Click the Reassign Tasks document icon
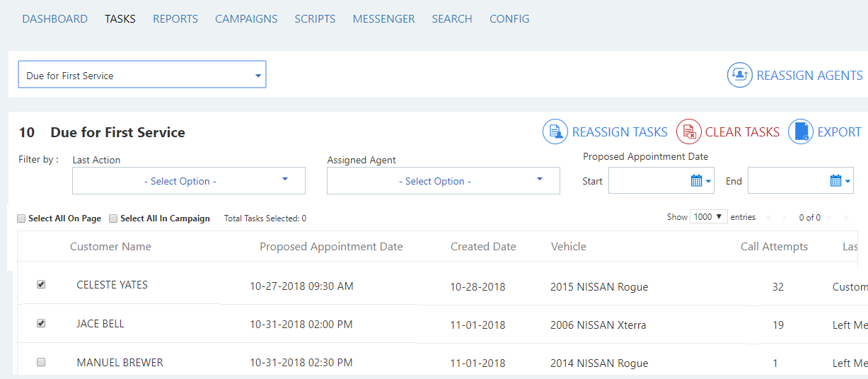The height and width of the screenshot is (379, 868). pos(555,132)
